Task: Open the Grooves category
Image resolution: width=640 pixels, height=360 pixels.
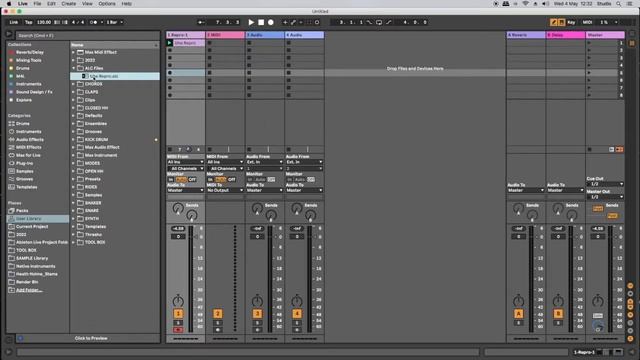Action: coord(24,179)
